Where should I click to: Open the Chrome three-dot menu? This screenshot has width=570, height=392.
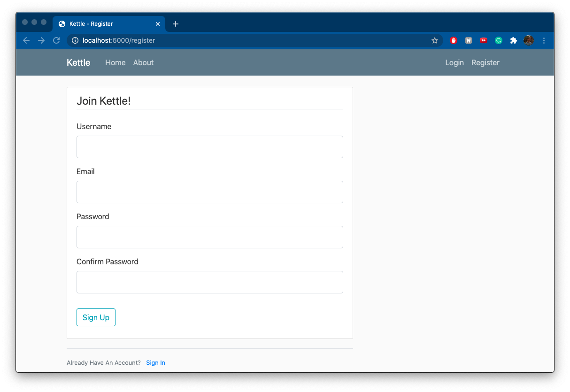pyautogui.click(x=544, y=40)
